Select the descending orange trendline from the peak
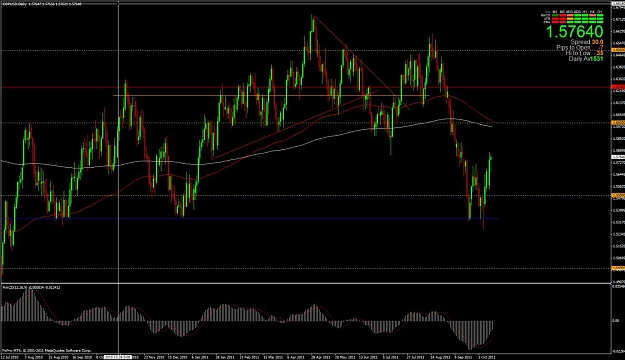 coord(362,63)
